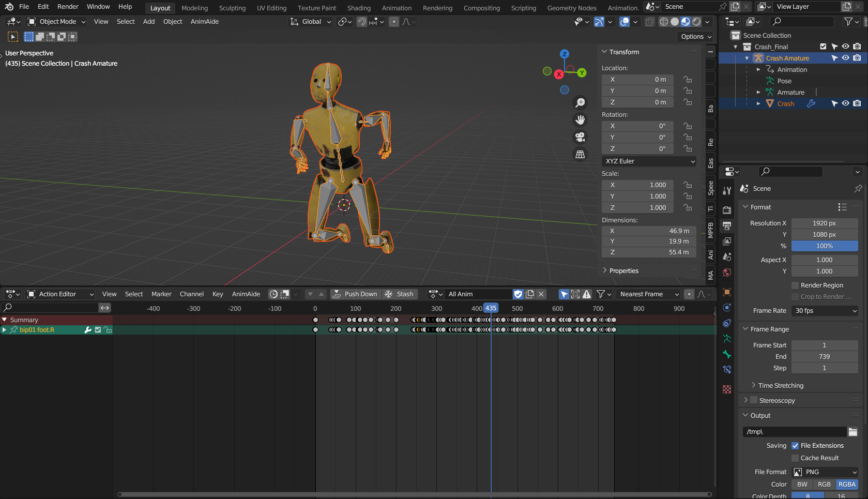Open the XYZ Euler rotation mode dropdown
Image resolution: width=868 pixels, height=499 pixels.
tap(649, 161)
